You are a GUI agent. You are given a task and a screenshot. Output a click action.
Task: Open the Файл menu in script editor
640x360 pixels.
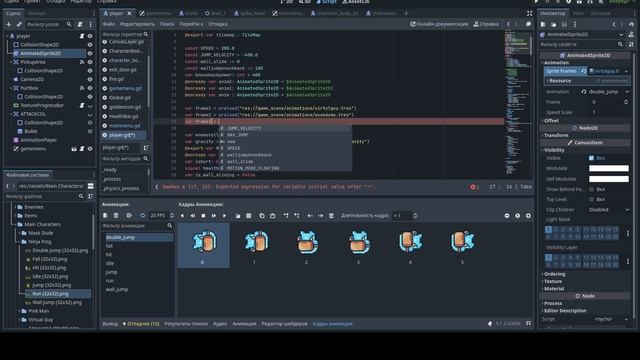pyautogui.click(x=109, y=24)
